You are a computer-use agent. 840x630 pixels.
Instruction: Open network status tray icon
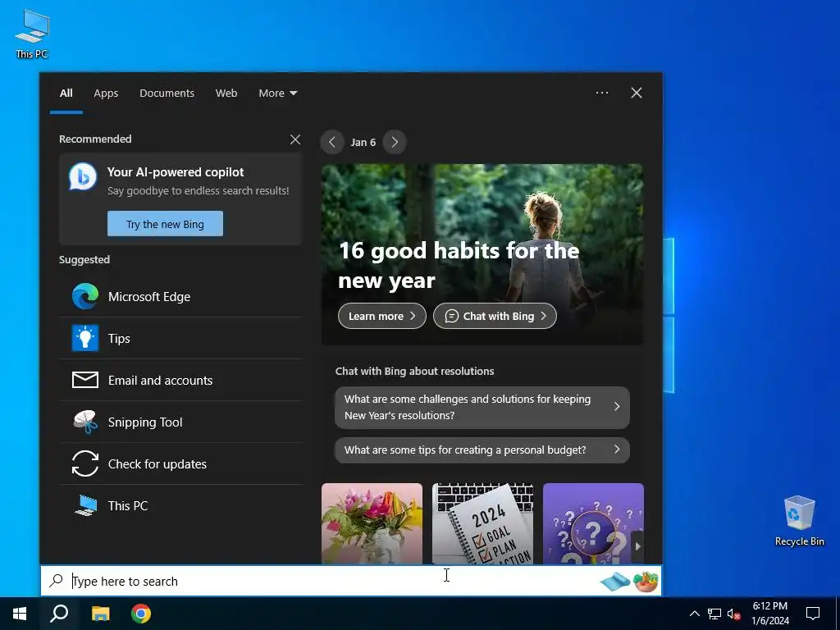pyautogui.click(x=714, y=614)
